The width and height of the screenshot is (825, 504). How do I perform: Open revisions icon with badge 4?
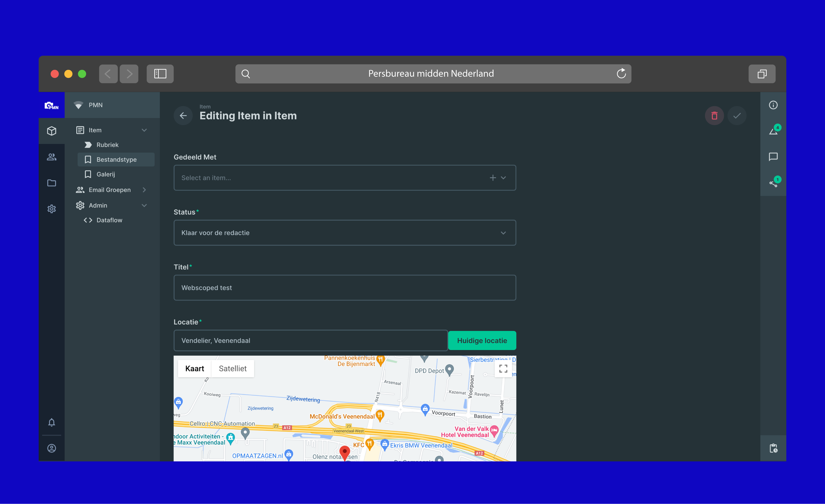[773, 131]
